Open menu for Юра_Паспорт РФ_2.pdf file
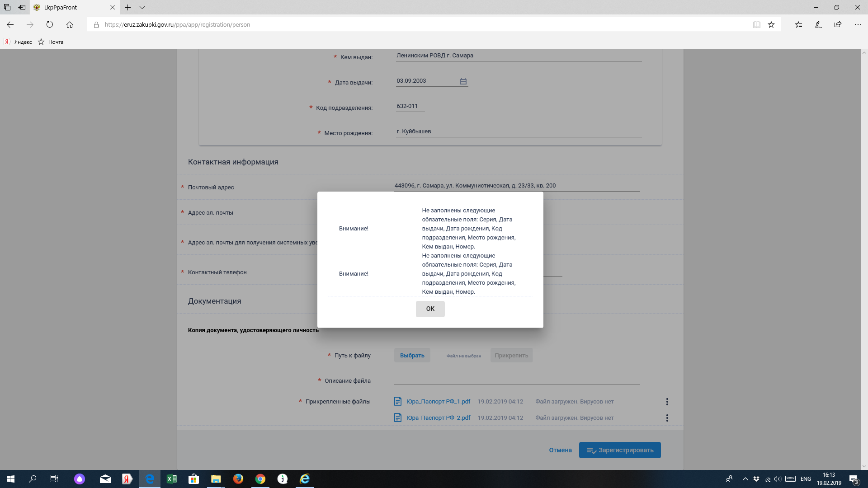The height and width of the screenshot is (488, 868). (x=667, y=418)
